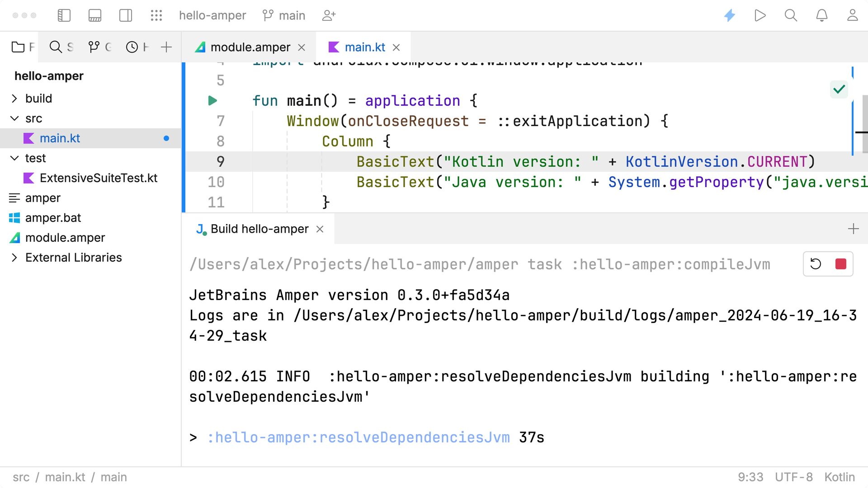Click the main function breadcrumb
The width and height of the screenshot is (868, 488).
[113, 477]
